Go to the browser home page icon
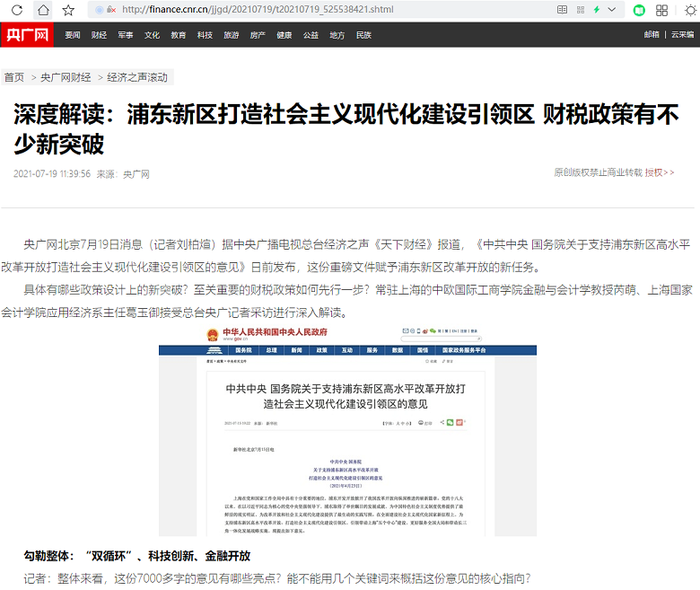The height and width of the screenshot is (590, 700). coord(42,10)
